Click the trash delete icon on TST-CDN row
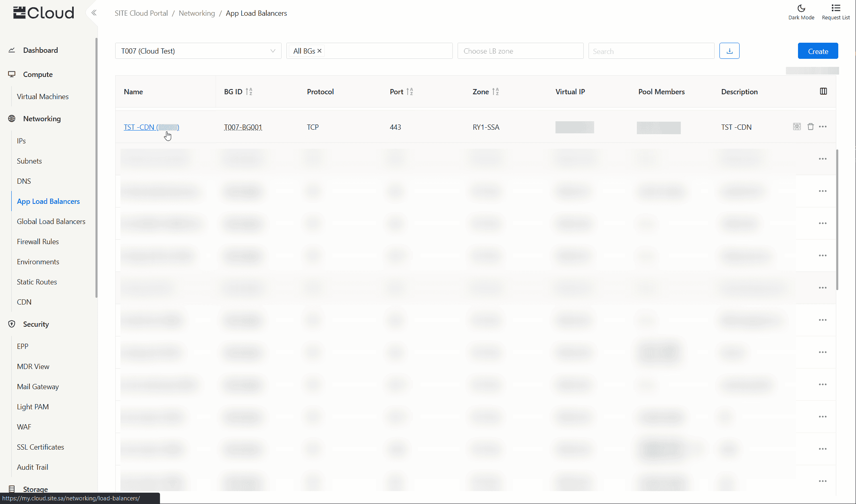The height and width of the screenshot is (504, 856). (x=810, y=127)
